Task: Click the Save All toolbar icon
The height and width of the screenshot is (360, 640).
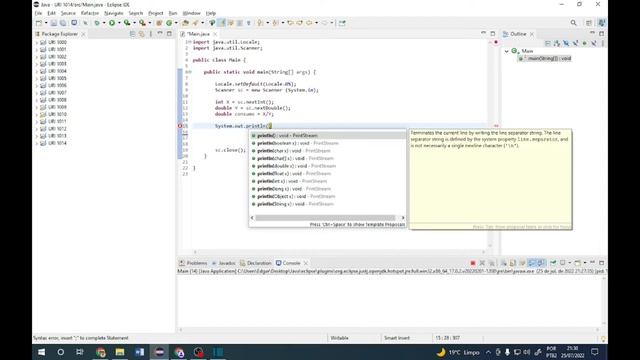Action: 63,23
